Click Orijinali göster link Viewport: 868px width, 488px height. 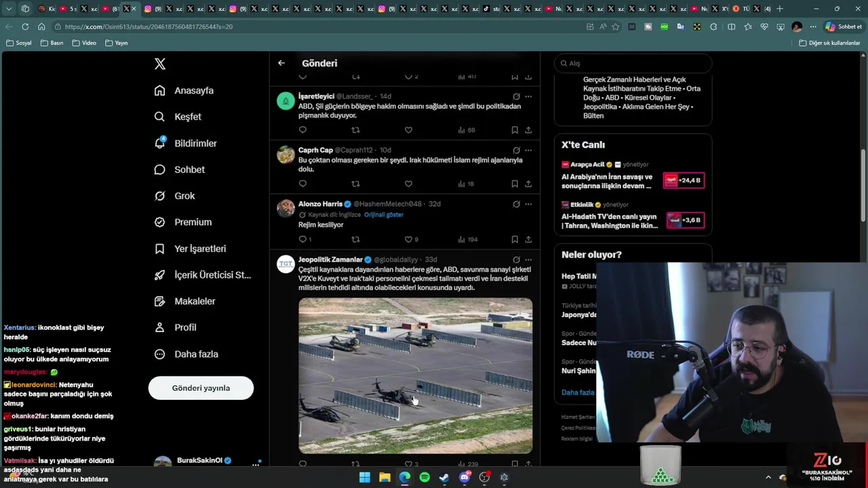(x=384, y=215)
